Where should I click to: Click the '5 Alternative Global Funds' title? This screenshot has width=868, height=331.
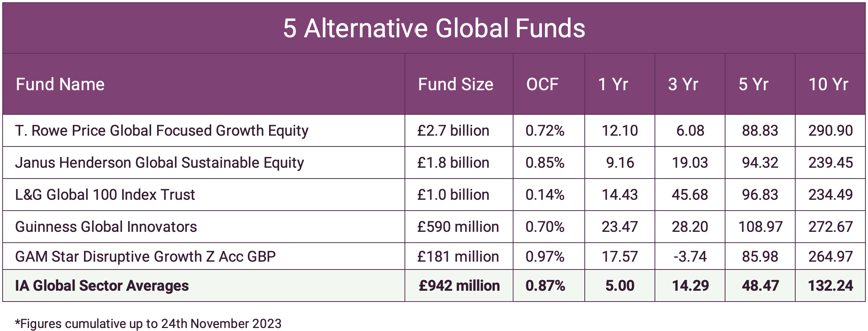pyautogui.click(x=434, y=28)
